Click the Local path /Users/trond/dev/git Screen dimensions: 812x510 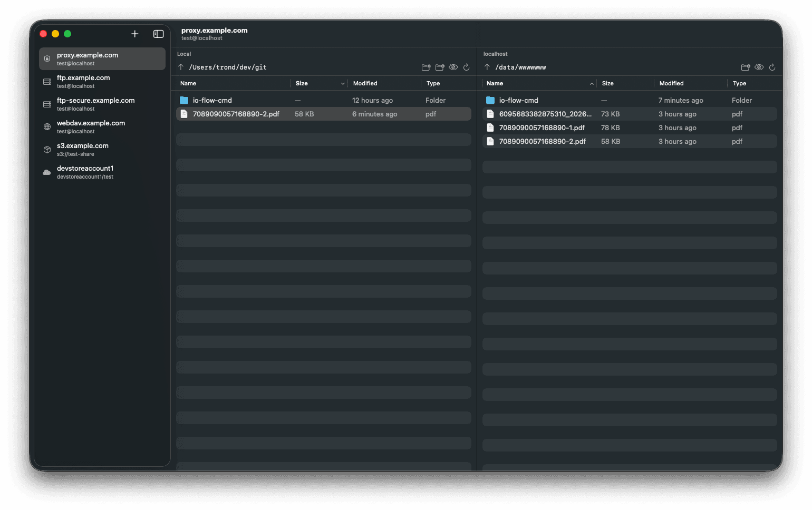228,67
